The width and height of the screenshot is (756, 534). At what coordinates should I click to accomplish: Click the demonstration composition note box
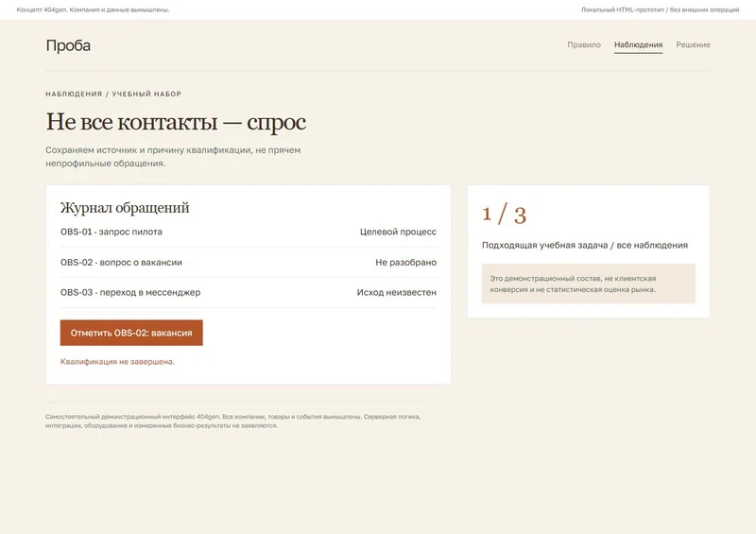(x=588, y=284)
